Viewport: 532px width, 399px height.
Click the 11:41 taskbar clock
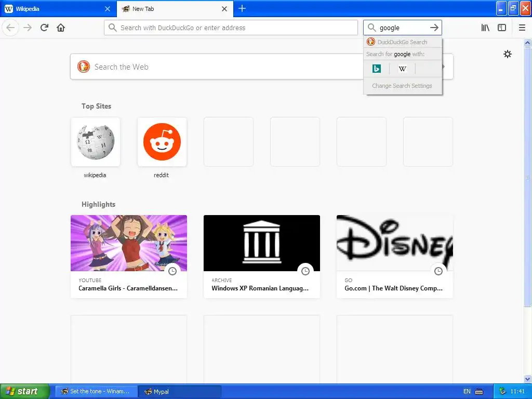click(x=517, y=391)
